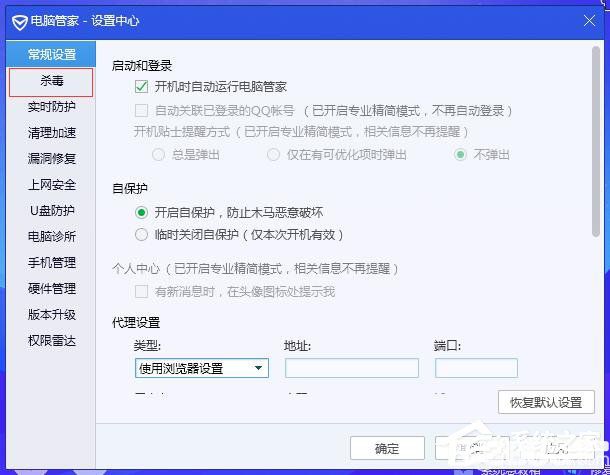Click the proxy 端口 input field

(x=476, y=368)
